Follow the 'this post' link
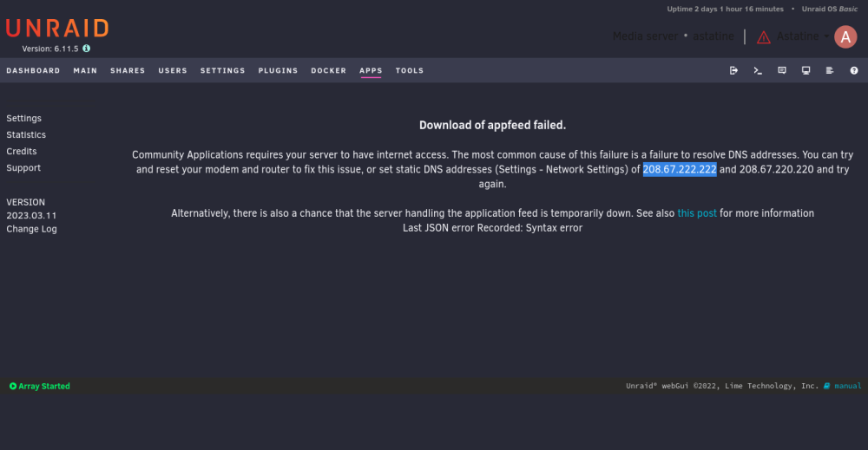 pos(697,213)
